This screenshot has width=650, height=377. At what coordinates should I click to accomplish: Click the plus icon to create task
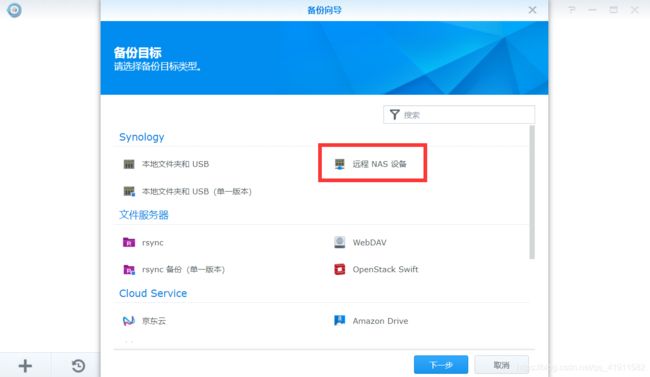point(25,365)
